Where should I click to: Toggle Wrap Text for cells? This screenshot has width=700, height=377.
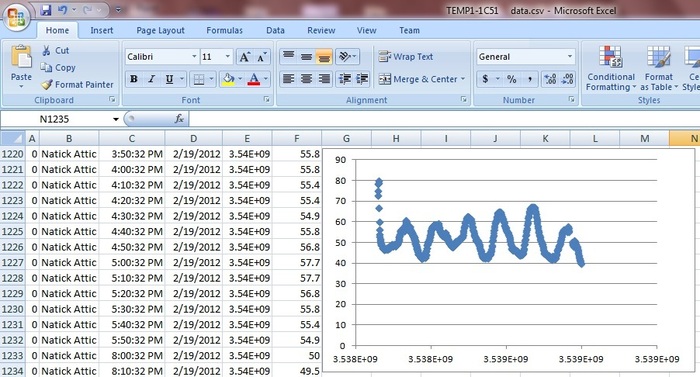point(406,57)
